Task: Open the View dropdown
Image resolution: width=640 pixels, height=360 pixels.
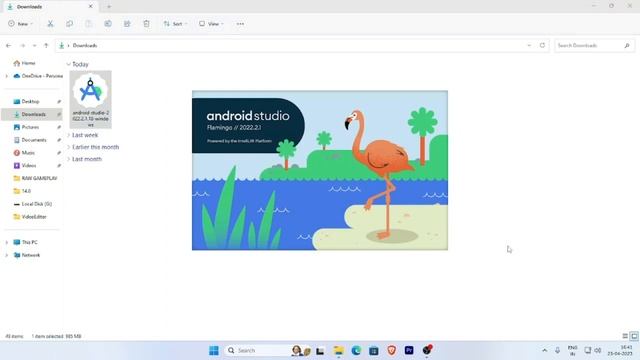Action: (x=211, y=24)
